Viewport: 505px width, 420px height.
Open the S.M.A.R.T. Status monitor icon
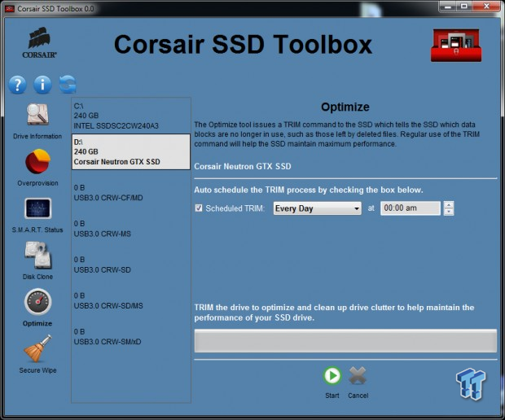tap(37, 208)
